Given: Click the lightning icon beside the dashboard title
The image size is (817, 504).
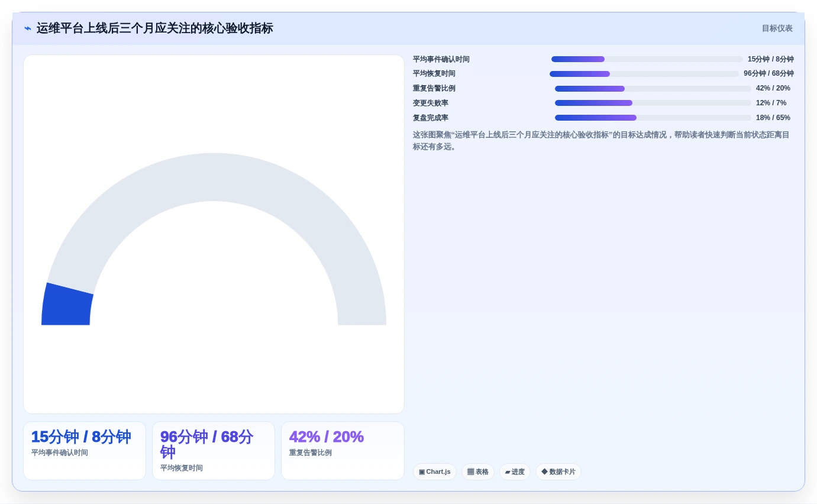Looking at the screenshot, I should coord(28,28).
